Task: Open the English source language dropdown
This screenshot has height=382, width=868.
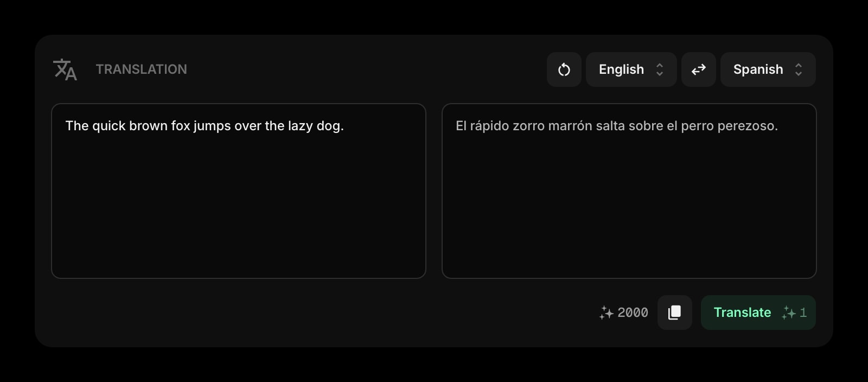Action: pyautogui.click(x=631, y=69)
